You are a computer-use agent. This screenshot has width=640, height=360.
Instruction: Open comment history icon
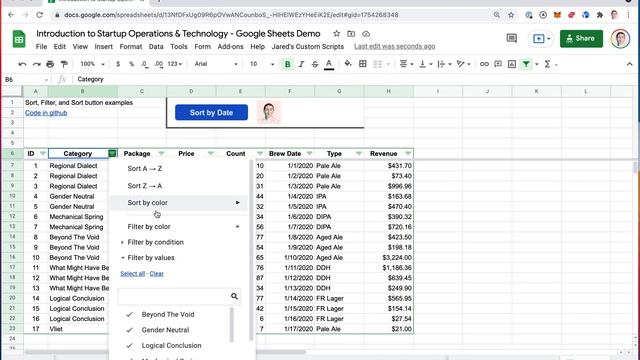tap(511, 38)
